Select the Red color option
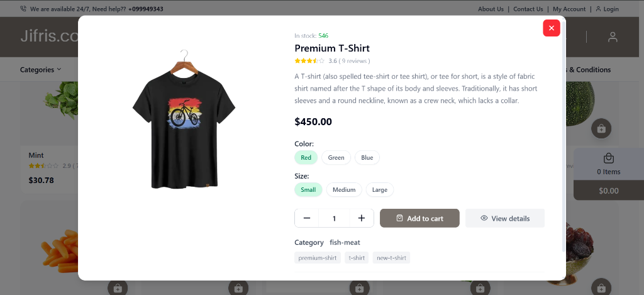Screen dimensions: 644x295 (306, 158)
